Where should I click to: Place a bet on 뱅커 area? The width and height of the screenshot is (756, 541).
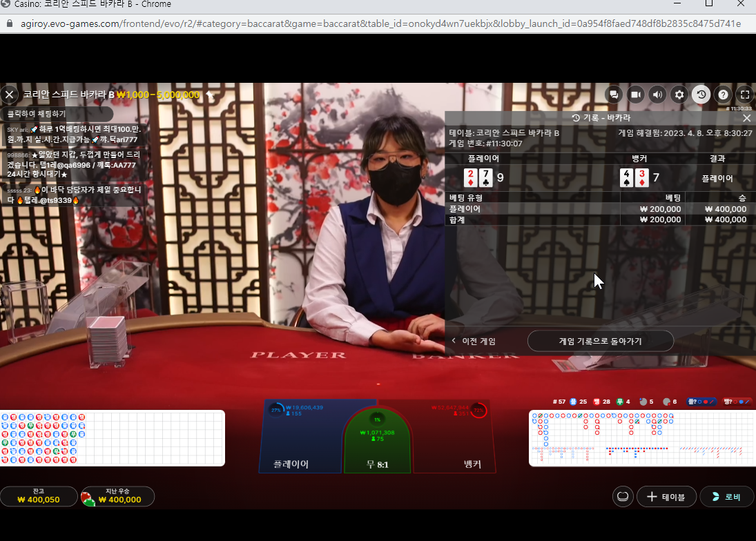coord(453,436)
